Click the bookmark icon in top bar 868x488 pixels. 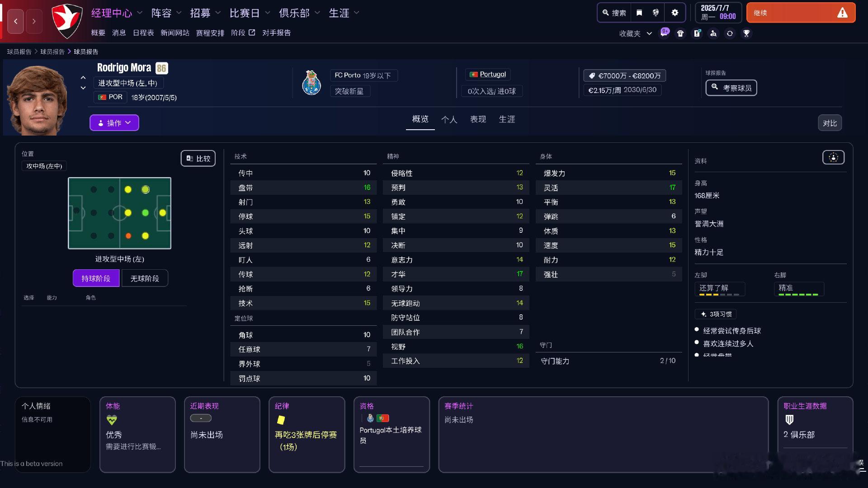[x=639, y=13]
